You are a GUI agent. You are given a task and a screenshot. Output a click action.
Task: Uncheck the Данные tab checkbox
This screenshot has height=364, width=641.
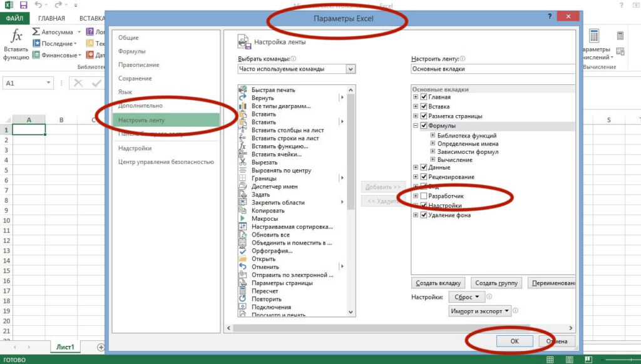424,167
